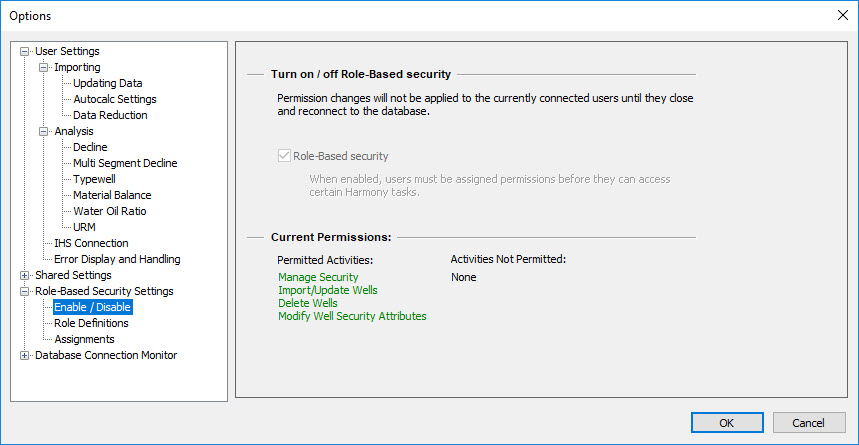Image resolution: width=859 pixels, height=445 pixels.
Task: Collapse the Importing tree node
Action: point(44,67)
